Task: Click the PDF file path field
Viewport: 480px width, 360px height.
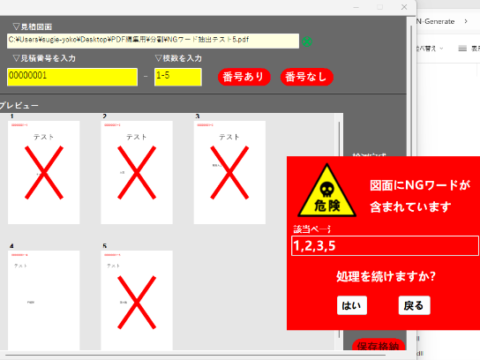Action: pyautogui.click(x=153, y=41)
